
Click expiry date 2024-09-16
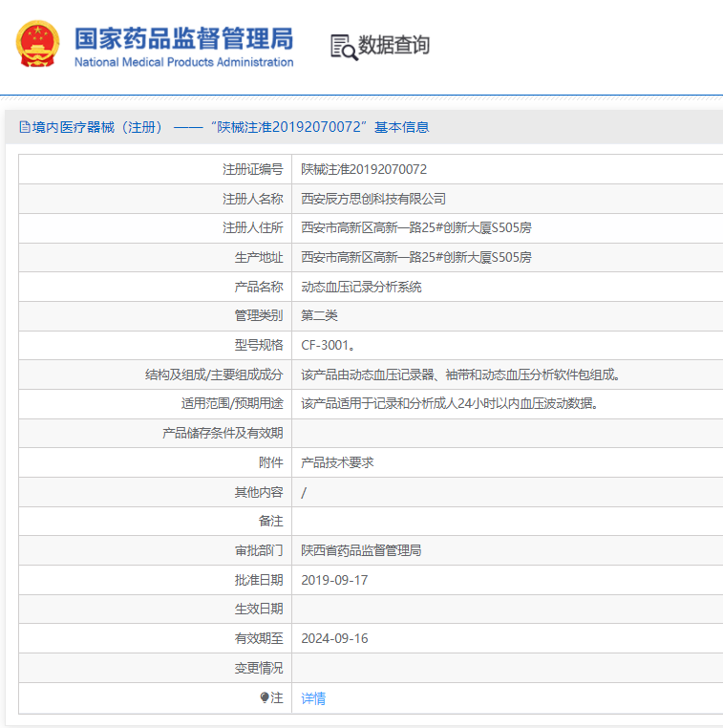(334, 639)
